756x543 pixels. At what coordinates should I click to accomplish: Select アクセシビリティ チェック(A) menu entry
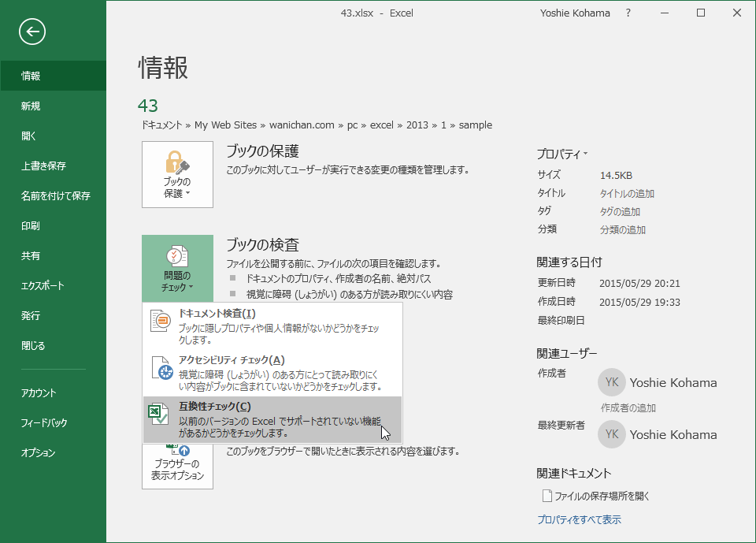coord(272,373)
